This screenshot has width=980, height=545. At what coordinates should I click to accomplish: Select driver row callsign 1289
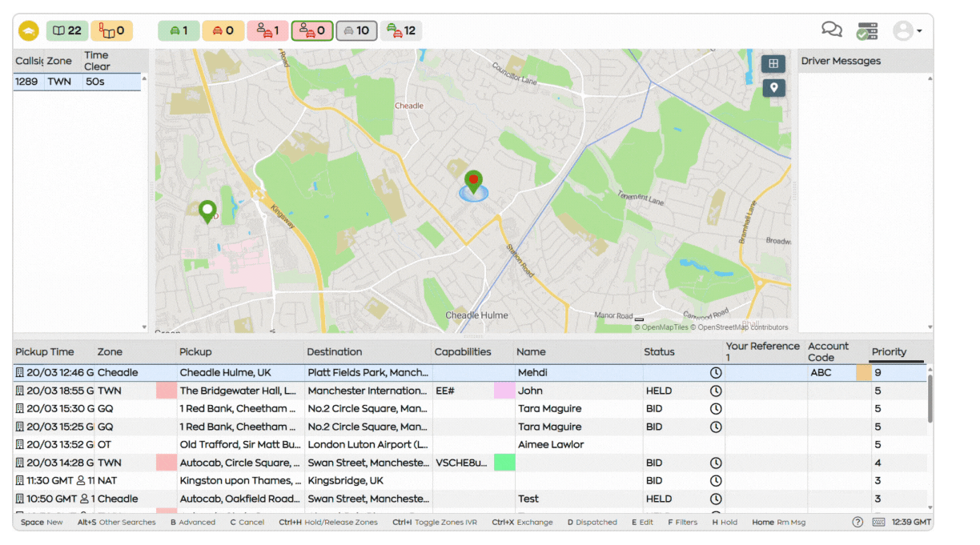pyautogui.click(x=77, y=82)
